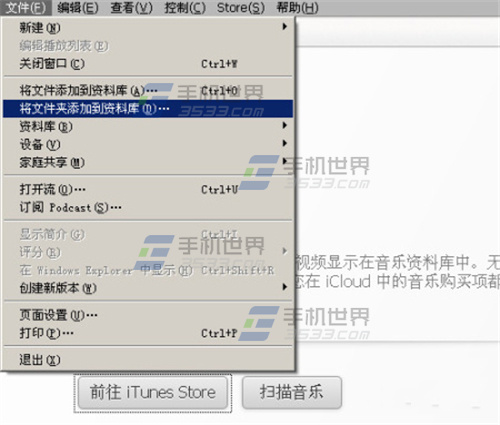Open the 控制(C) menu
500x425 pixels.
(x=185, y=8)
